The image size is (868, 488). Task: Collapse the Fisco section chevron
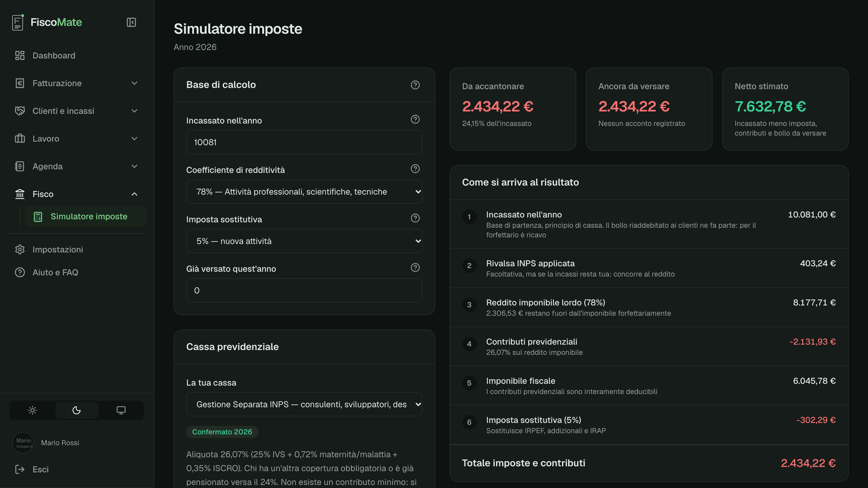point(134,194)
